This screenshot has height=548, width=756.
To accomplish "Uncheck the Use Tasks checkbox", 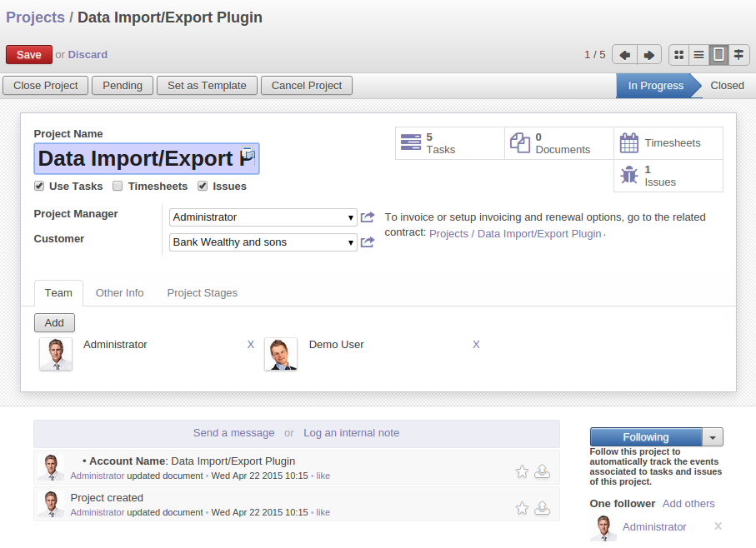I will [x=39, y=187].
